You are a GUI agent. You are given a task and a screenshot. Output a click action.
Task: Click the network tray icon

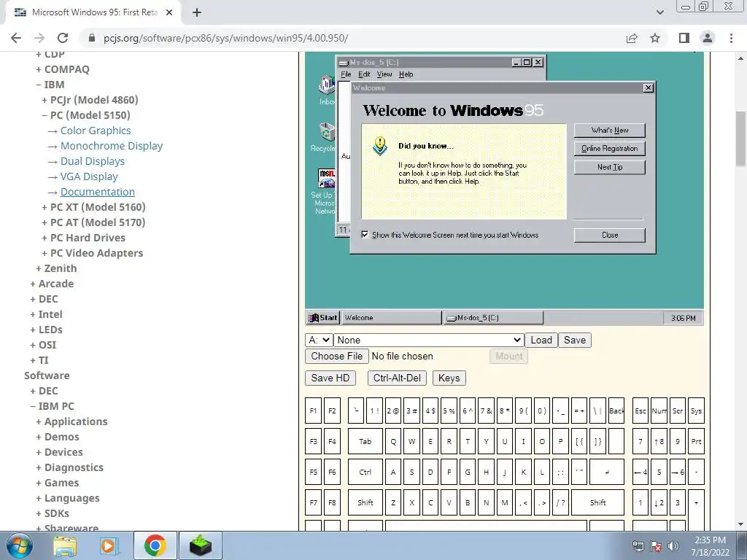click(638, 546)
